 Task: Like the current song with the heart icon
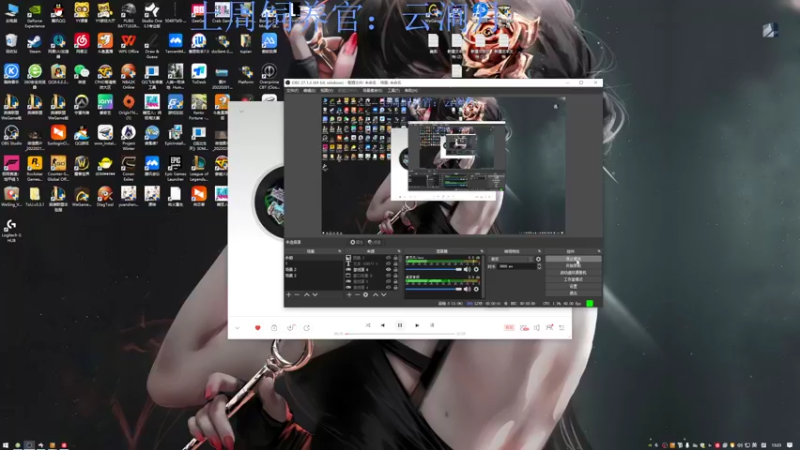(x=258, y=328)
